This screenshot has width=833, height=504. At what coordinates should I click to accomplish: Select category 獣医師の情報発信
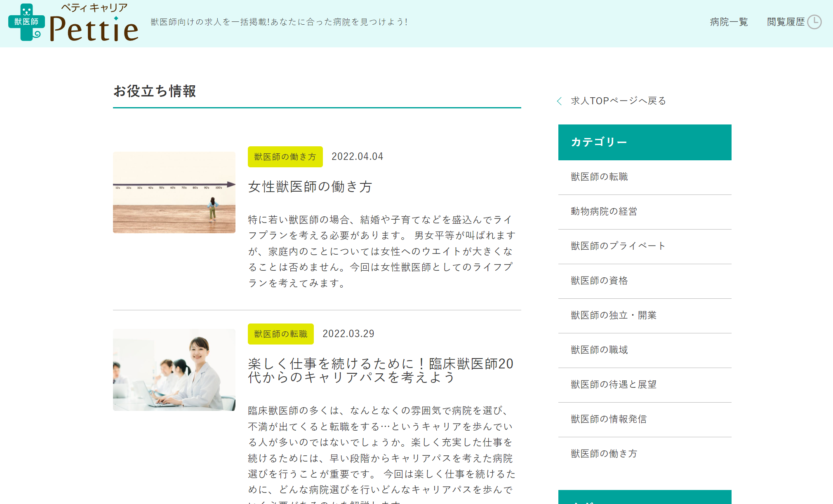pos(609,419)
